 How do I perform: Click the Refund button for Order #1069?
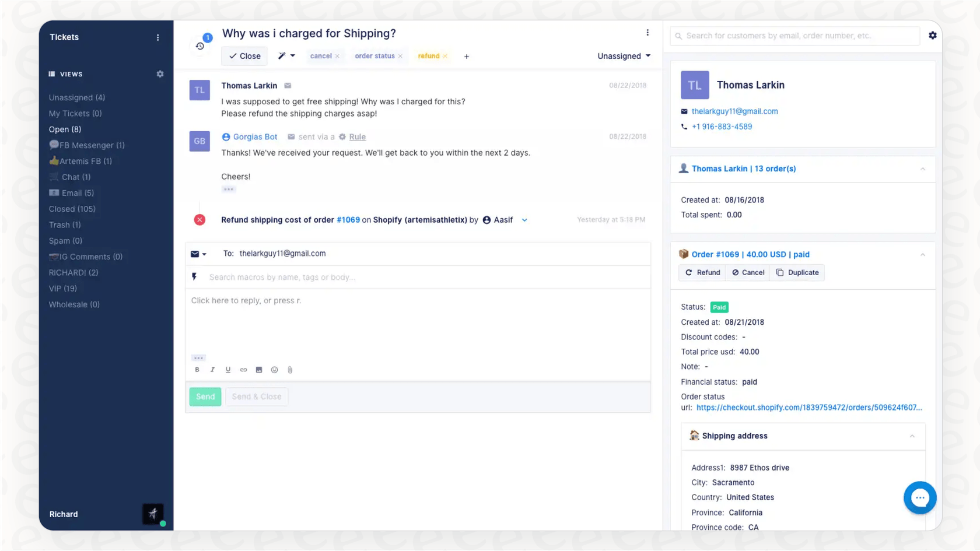tap(702, 272)
